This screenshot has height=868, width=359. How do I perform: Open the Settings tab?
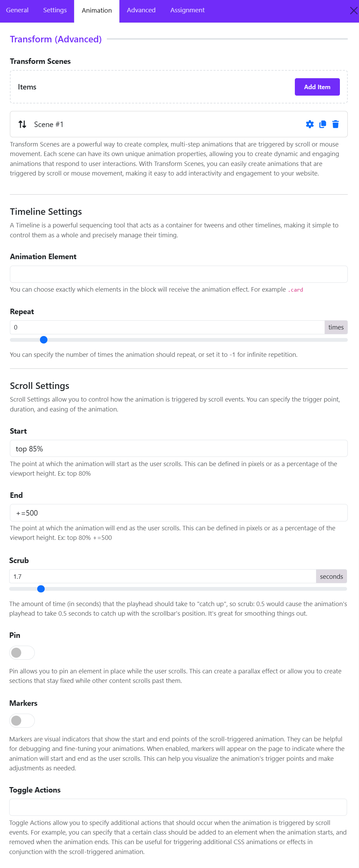(55, 10)
